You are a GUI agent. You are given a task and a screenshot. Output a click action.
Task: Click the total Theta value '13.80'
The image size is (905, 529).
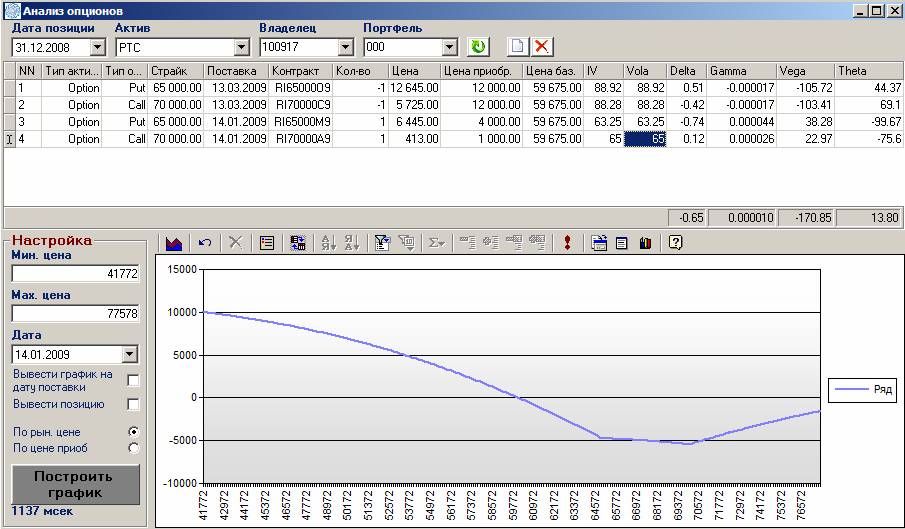coord(869,217)
